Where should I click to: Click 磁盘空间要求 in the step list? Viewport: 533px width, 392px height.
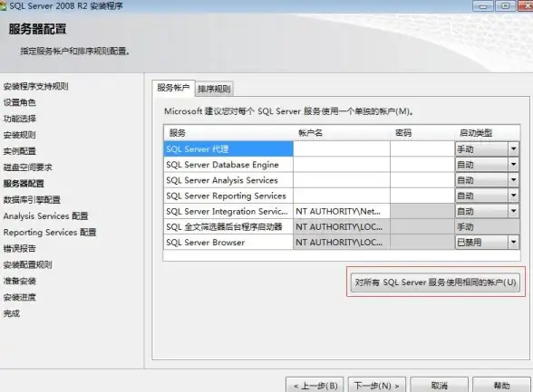pos(27,167)
